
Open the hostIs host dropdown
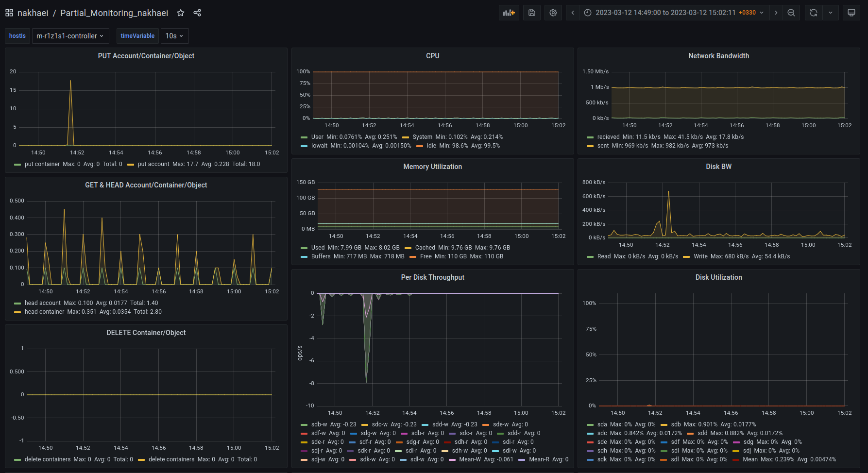tap(70, 36)
